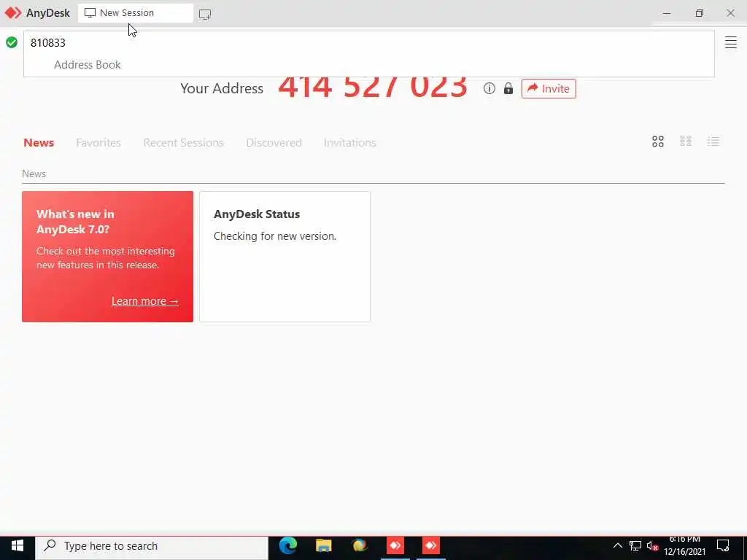Follow the Learn more link
The height and width of the screenshot is (560, 747).
pos(145,301)
